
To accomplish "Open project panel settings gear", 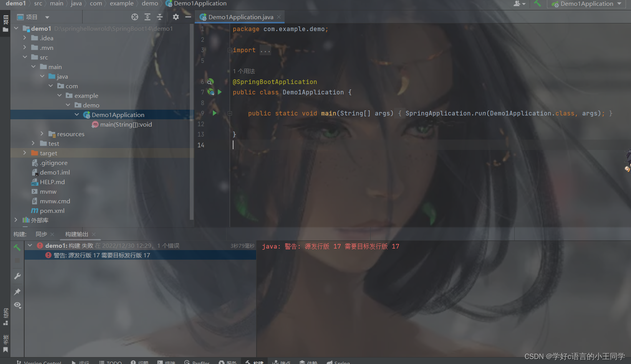I will [x=176, y=17].
